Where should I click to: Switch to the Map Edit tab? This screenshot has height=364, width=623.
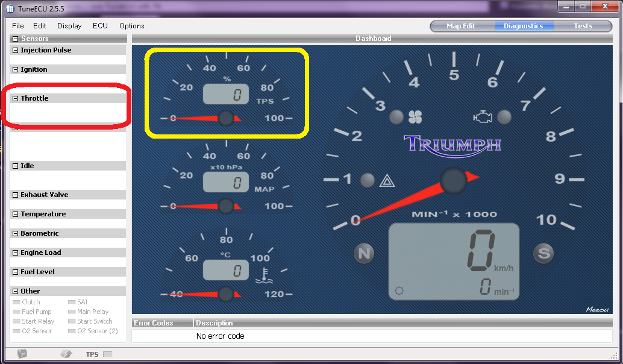point(461,26)
